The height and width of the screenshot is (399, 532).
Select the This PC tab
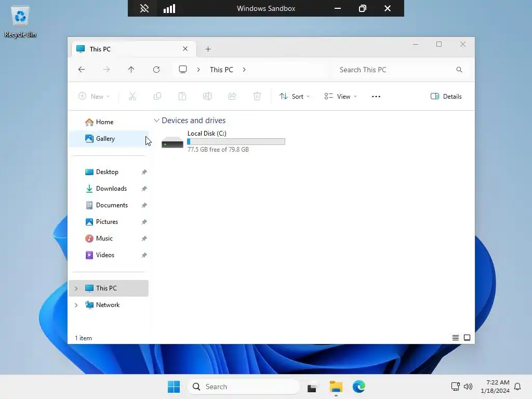134,49
